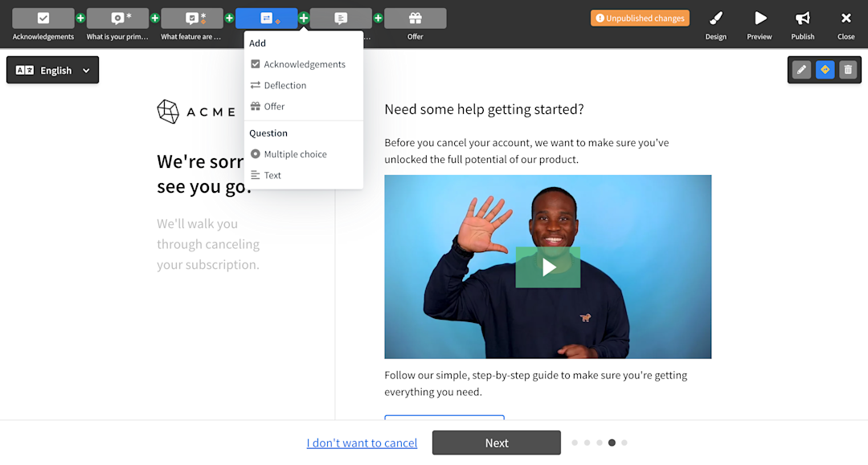Open the 'What feature are …' question step
The image size is (868, 465).
tap(191, 18)
